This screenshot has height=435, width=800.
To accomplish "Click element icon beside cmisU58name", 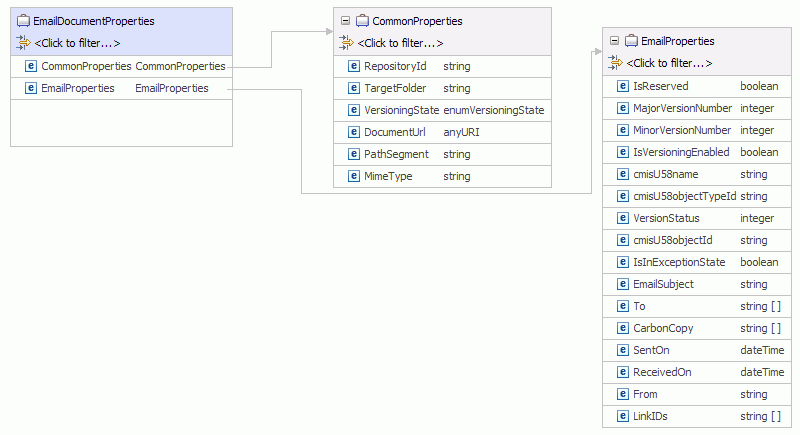I will (x=622, y=174).
